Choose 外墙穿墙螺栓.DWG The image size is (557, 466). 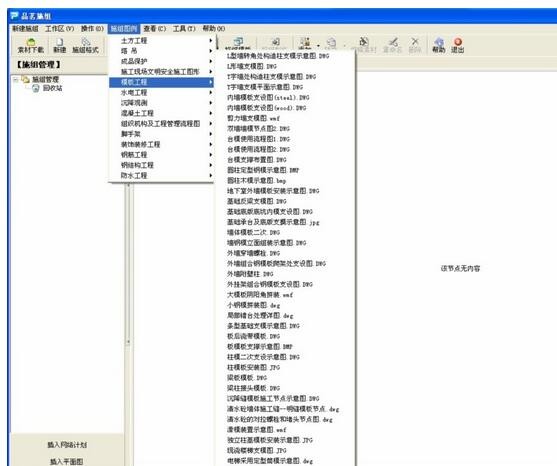[253, 253]
